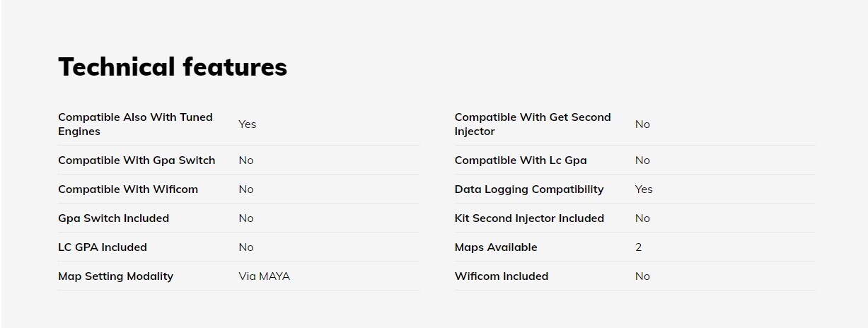Select the Yes value for Data Logging
868x328 pixels.
tap(644, 189)
